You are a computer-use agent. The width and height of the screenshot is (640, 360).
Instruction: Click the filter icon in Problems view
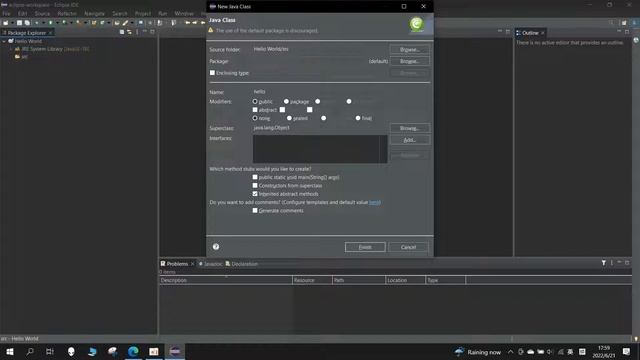[x=604, y=263]
